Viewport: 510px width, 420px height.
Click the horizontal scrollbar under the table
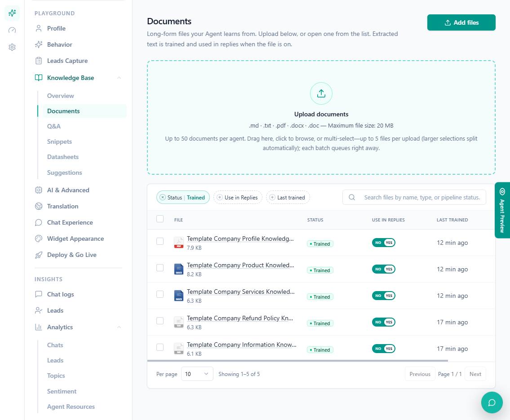(297, 361)
